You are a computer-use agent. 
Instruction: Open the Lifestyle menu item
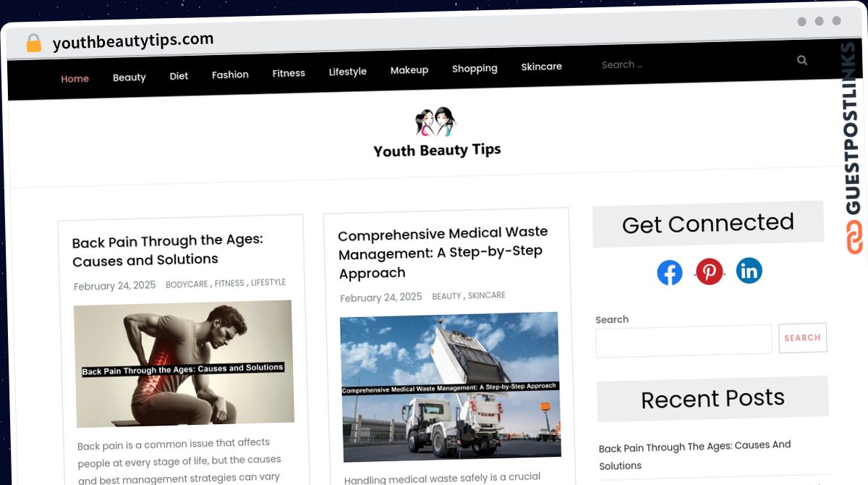pos(348,72)
